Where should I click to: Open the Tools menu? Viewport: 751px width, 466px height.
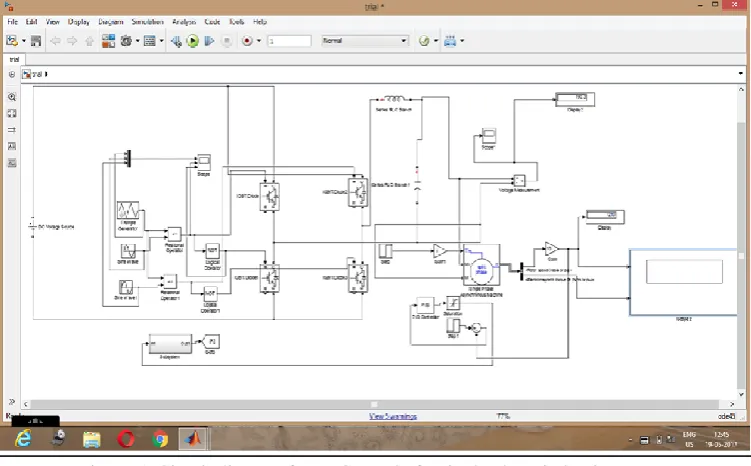tap(236, 22)
